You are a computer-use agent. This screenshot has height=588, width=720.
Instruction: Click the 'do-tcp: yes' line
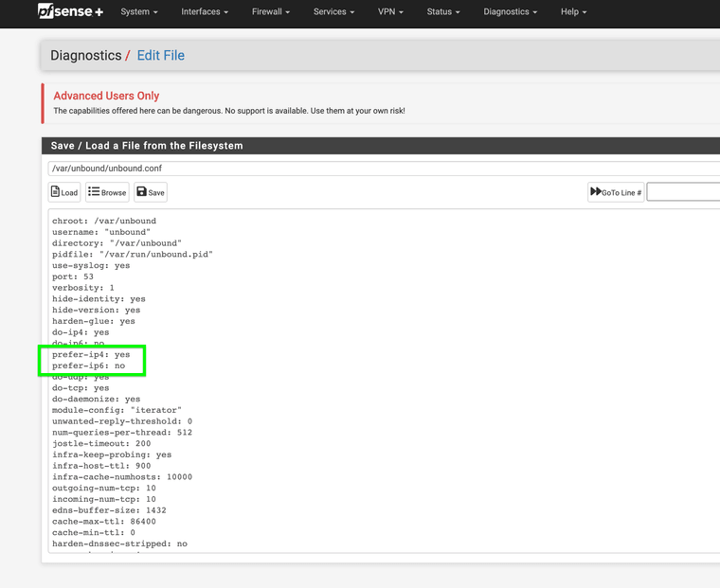(81, 388)
